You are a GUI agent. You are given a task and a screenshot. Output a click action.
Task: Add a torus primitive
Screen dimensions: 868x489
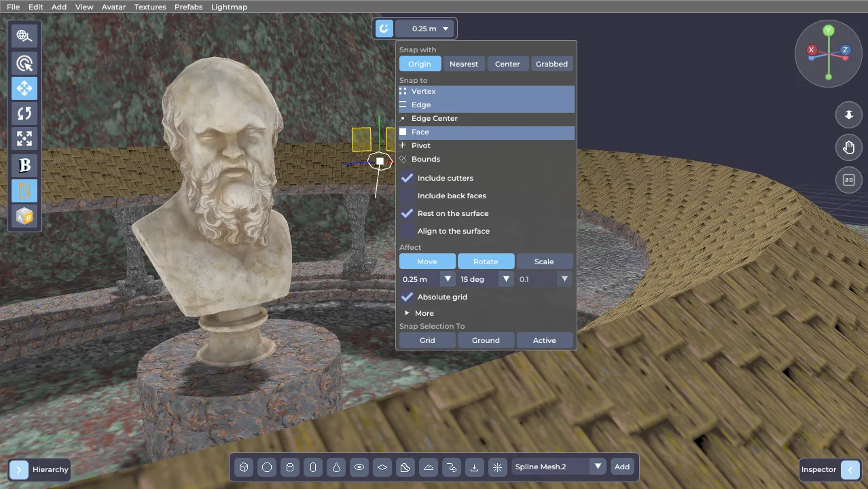point(359,467)
